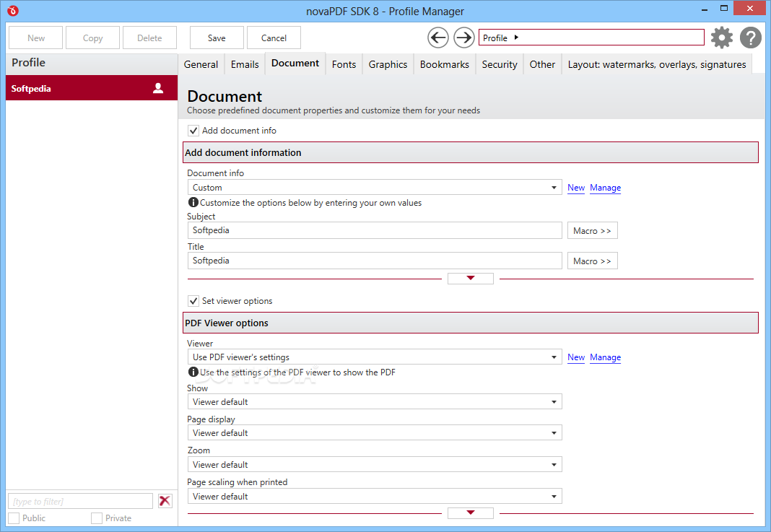This screenshot has width=771, height=532.
Task: Click the info icon next to Use the settings
Action: click(x=193, y=372)
